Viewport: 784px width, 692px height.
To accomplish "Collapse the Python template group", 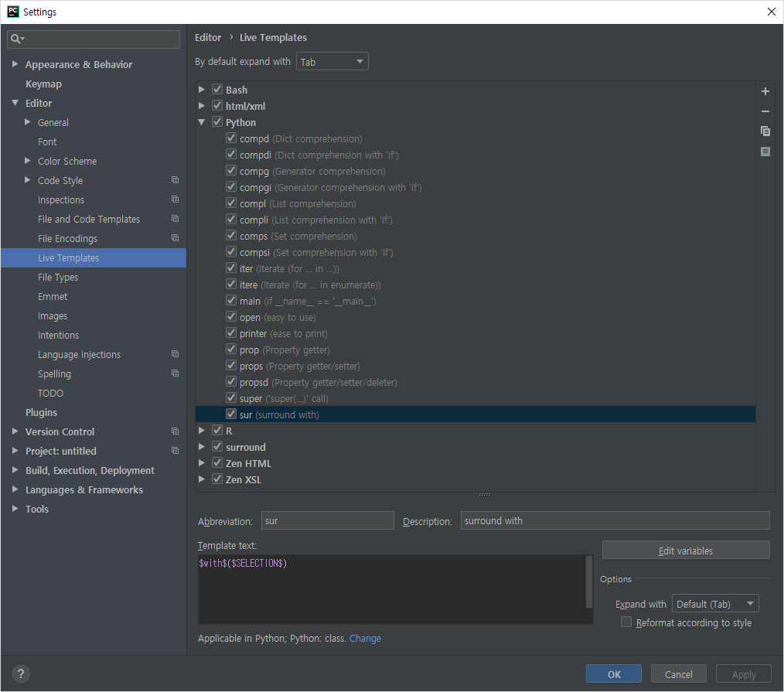I will coord(201,121).
